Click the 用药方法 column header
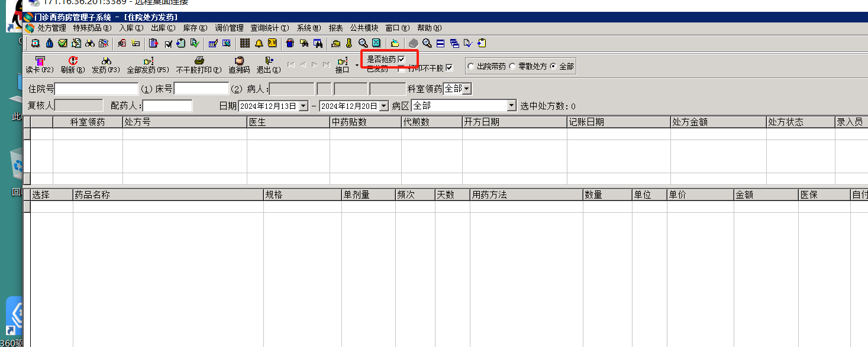 527,194
